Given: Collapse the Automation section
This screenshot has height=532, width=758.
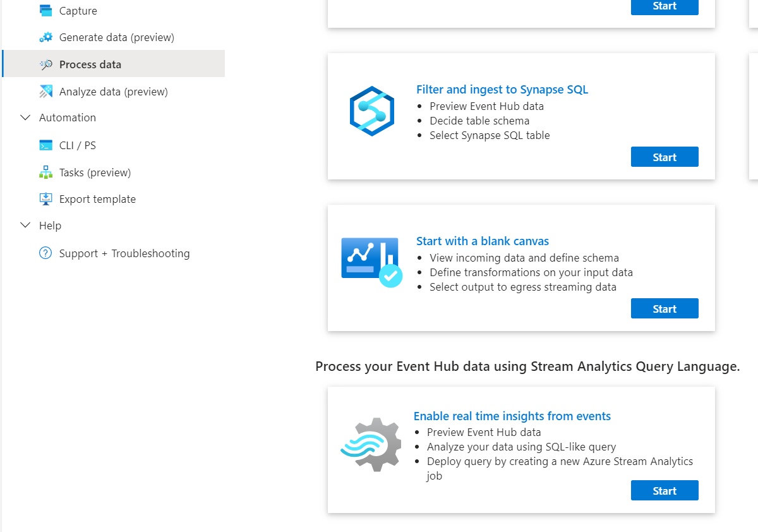Looking at the screenshot, I should point(25,118).
